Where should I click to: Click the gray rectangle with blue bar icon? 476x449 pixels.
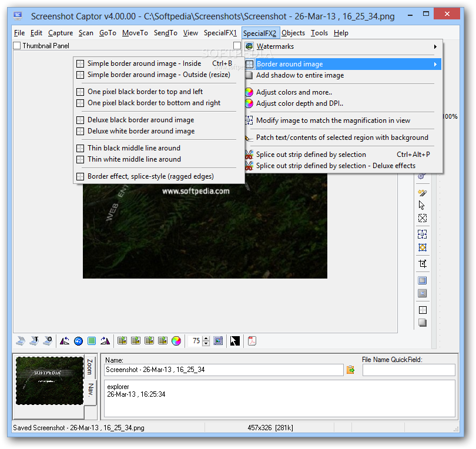click(x=423, y=293)
